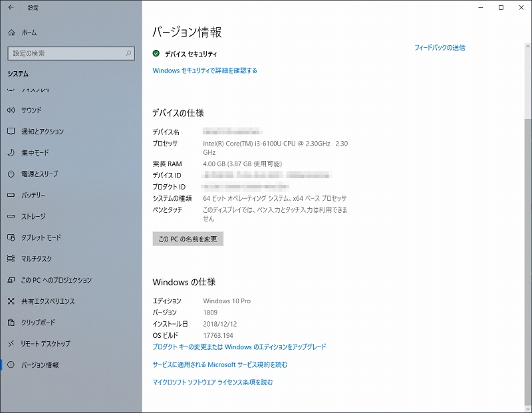Image resolution: width=532 pixels, height=413 pixels.
Task: Open the Home icon in sidebar
Action: 11,33
